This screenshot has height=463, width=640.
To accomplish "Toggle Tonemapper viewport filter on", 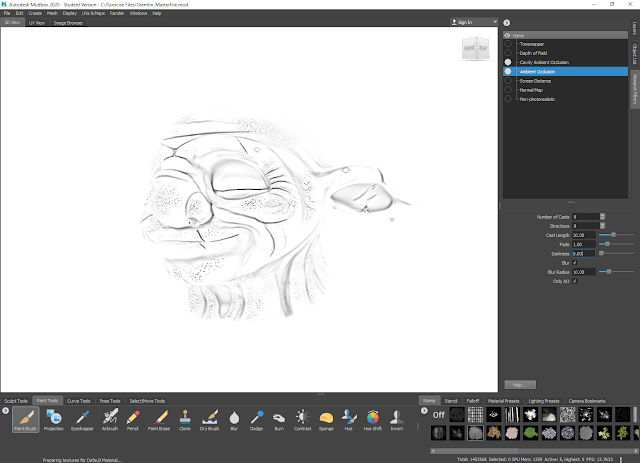I will [508, 44].
